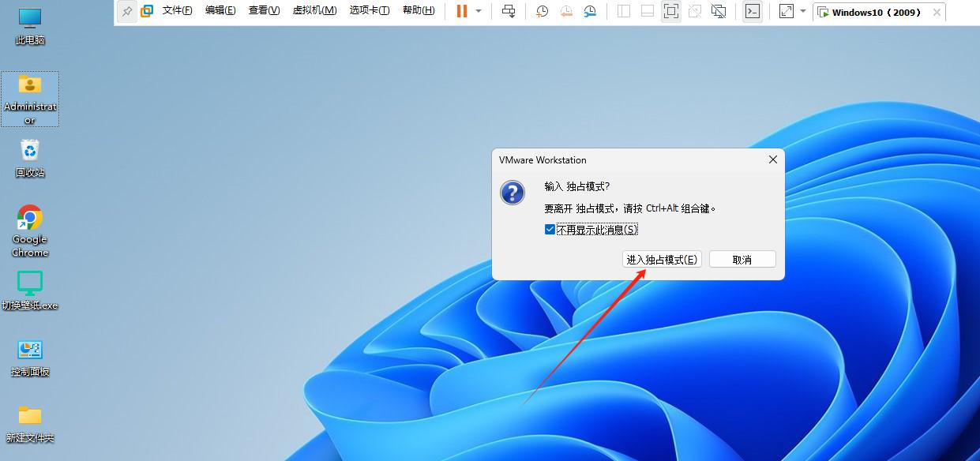The height and width of the screenshot is (461, 980).
Task: Open the snapshot manager icon
Action: (591, 11)
